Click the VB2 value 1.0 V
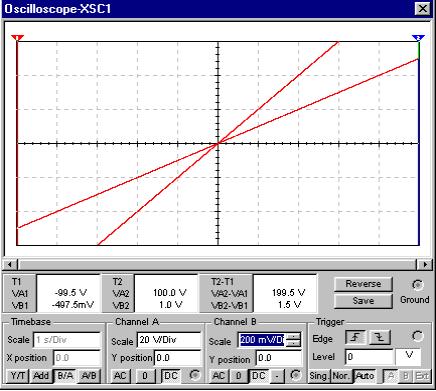The image size is (436, 391). tap(171, 304)
